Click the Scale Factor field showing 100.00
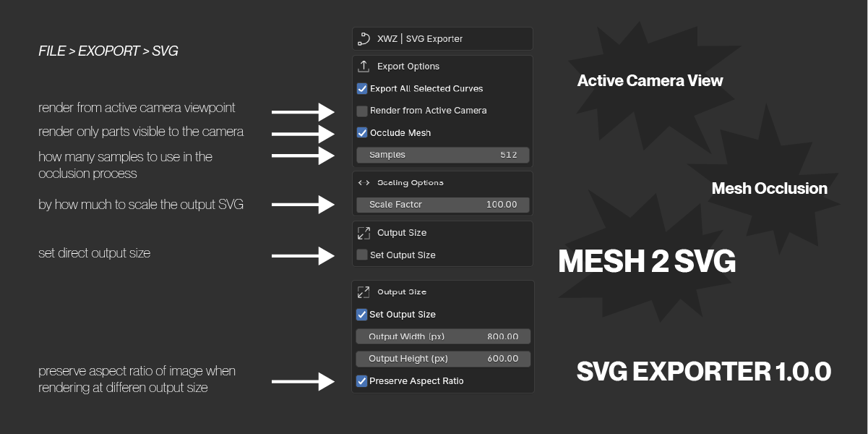868x434 pixels. (442, 205)
